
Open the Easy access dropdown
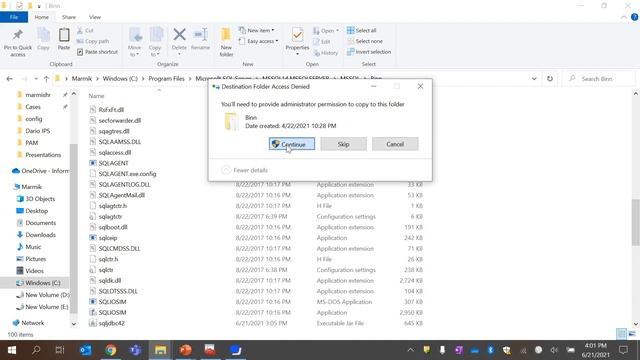pyautogui.click(x=258, y=41)
